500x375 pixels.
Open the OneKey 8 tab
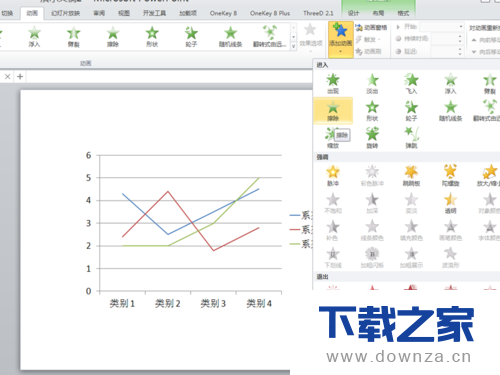pos(223,13)
